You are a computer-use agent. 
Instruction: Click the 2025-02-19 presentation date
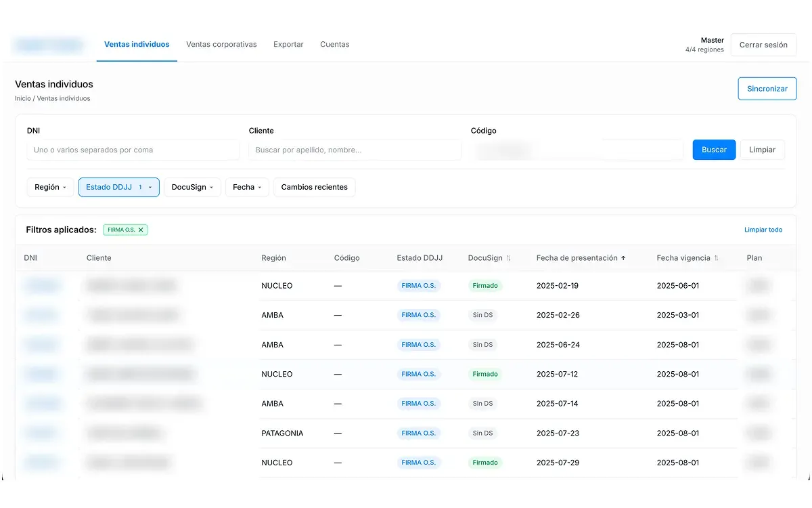[558, 286]
